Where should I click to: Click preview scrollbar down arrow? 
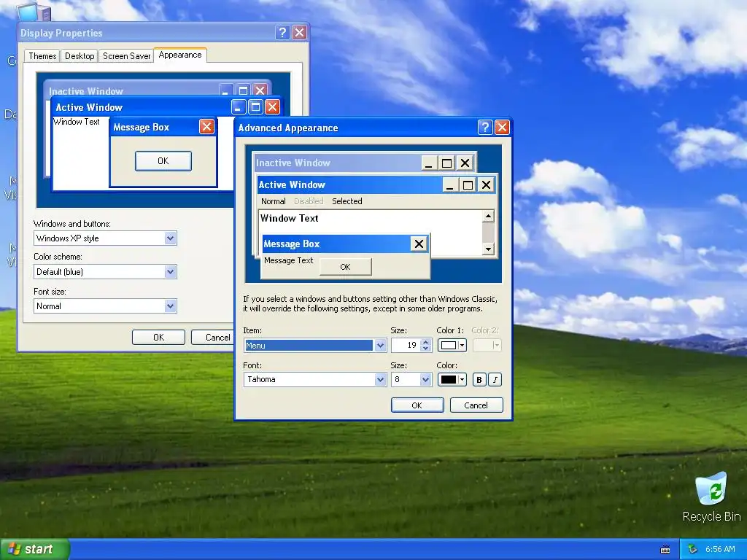coord(488,249)
